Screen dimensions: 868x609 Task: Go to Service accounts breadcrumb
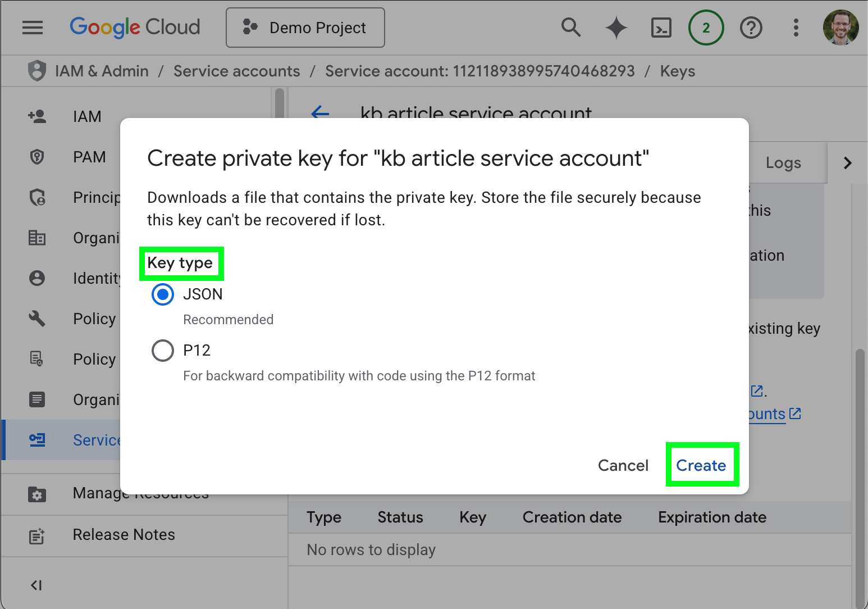[236, 71]
